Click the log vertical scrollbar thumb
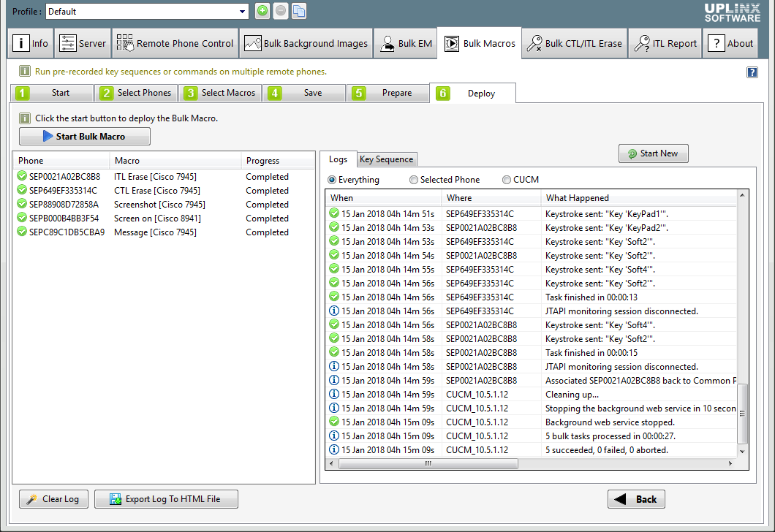 point(742,414)
